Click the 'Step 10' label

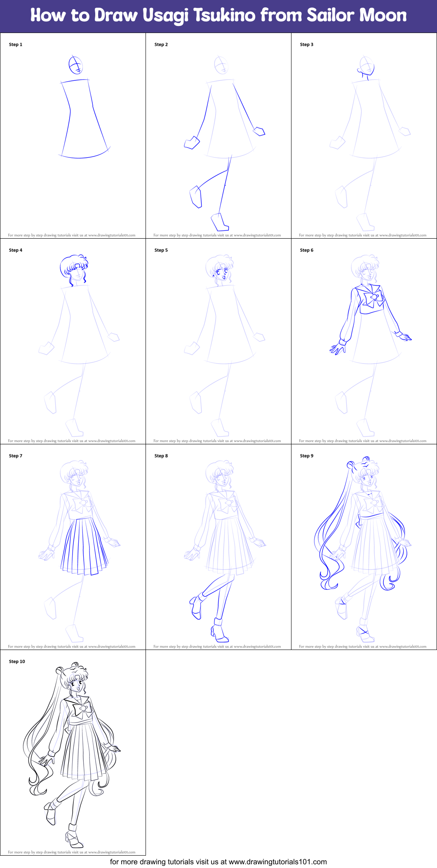17,662
